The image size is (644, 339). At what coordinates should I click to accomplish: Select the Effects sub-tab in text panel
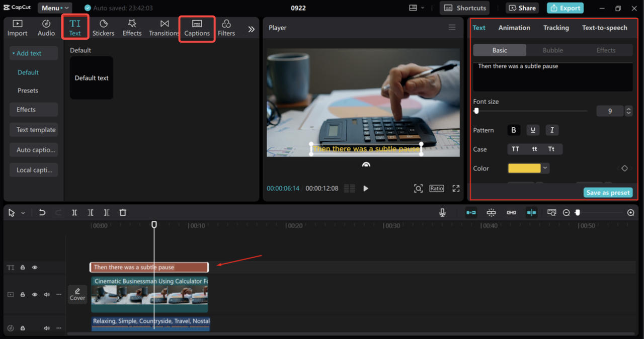click(606, 50)
